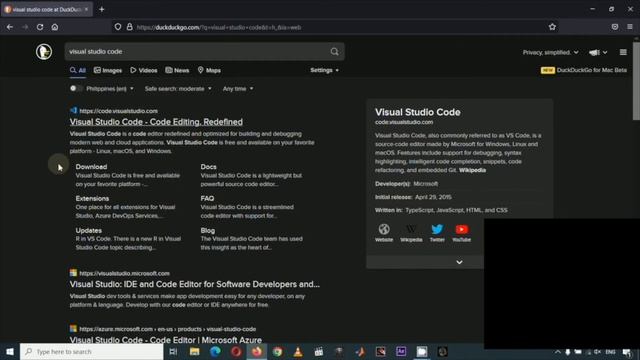Click the search magnifier button

(x=334, y=52)
